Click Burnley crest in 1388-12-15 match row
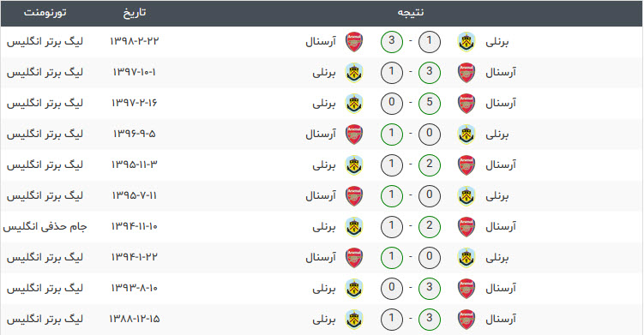644x335 pixels. point(354,319)
